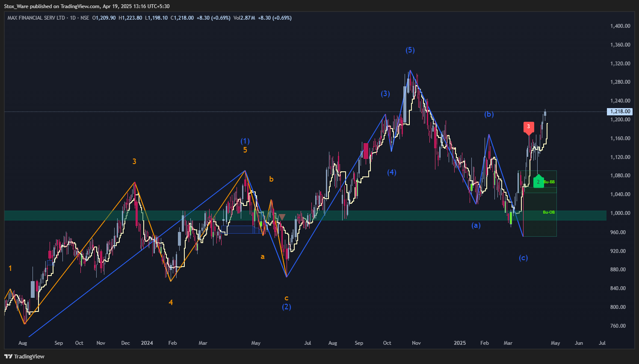Select the blue (4) wave label
Viewport: 639px width, 364px height.
click(x=392, y=172)
